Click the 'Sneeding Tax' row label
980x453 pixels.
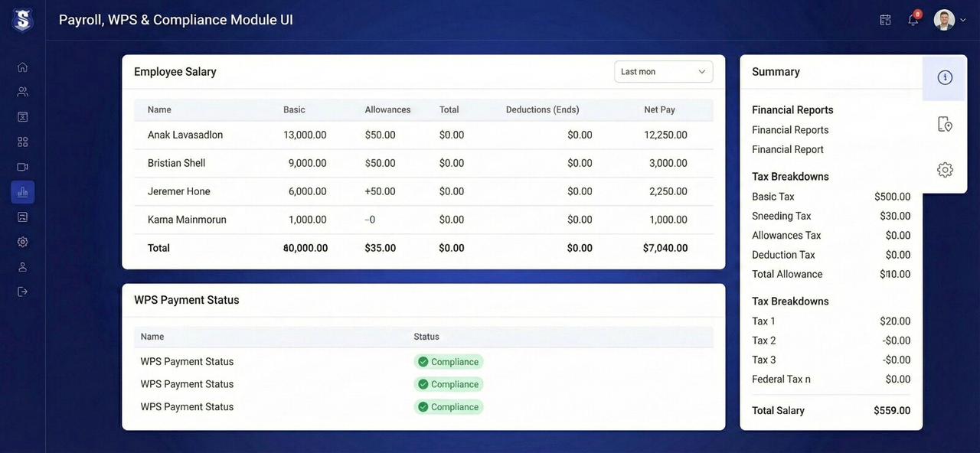coord(782,217)
